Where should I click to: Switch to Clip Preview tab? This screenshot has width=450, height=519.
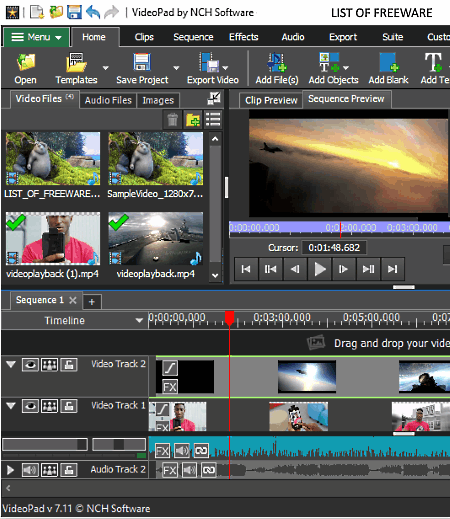271,100
